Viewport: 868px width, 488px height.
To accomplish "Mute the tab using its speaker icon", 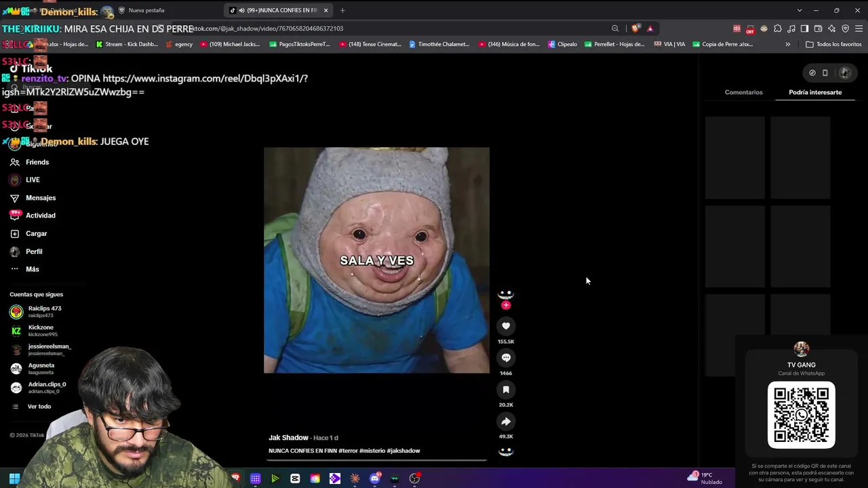I will coord(241,10).
